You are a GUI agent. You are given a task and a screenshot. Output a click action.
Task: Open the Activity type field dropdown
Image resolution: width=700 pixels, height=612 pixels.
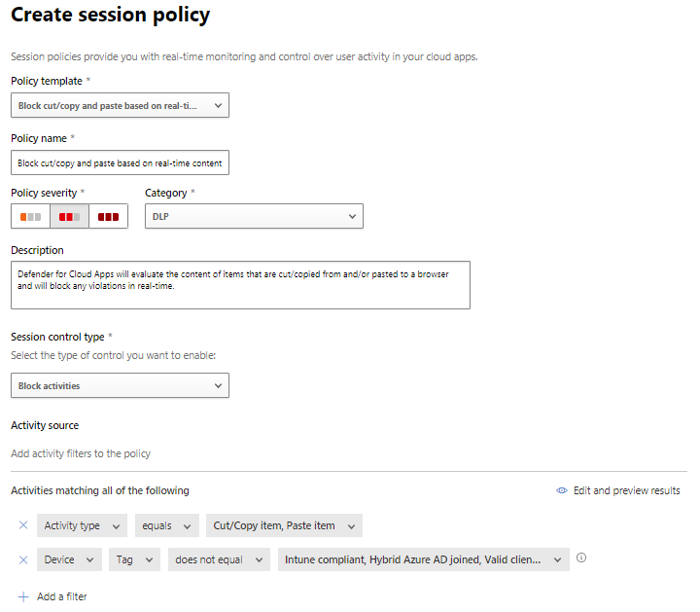coord(82,525)
